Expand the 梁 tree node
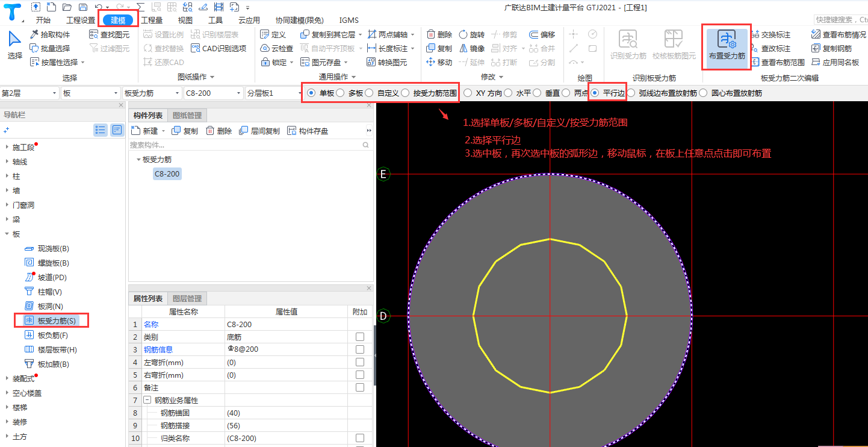The height and width of the screenshot is (447, 868). (7, 219)
